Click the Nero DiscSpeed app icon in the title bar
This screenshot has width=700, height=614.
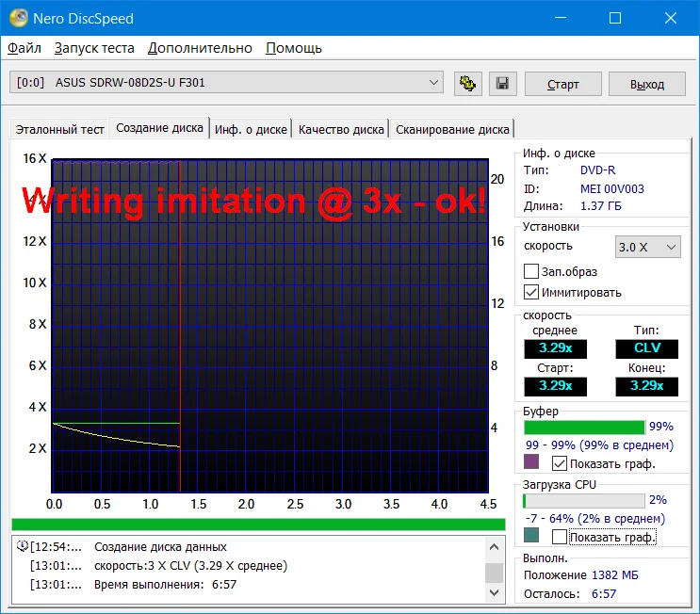click(18, 18)
